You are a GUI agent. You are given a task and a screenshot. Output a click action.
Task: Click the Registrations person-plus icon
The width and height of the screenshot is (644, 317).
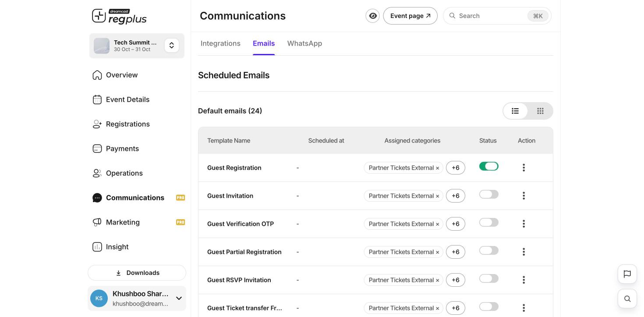[x=97, y=124]
